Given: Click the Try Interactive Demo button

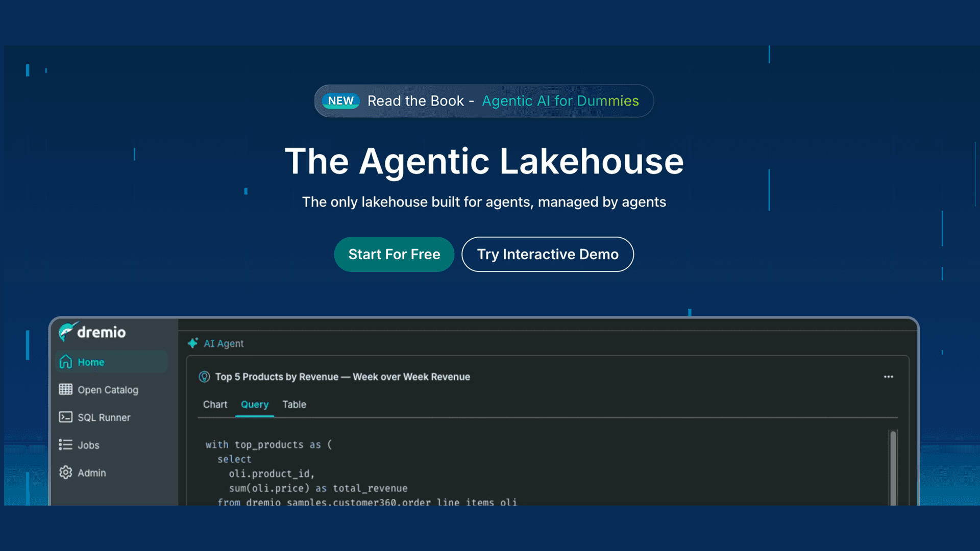Looking at the screenshot, I should coord(548,254).
